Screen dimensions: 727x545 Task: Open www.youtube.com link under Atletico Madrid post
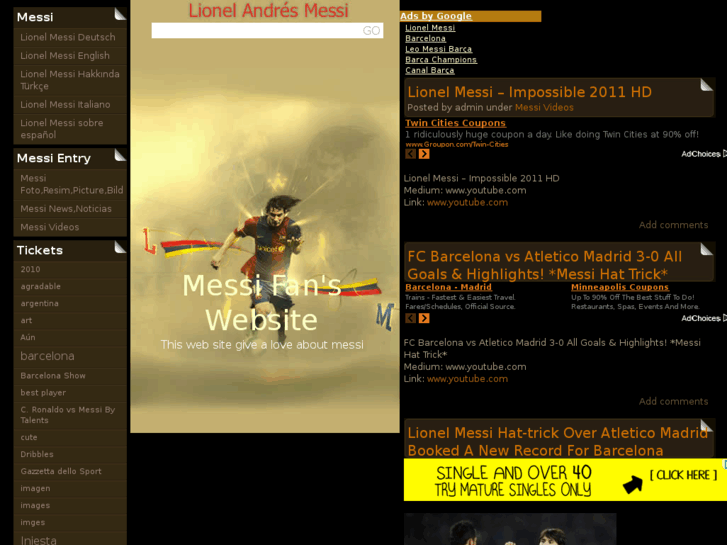[x=467, y=379]
